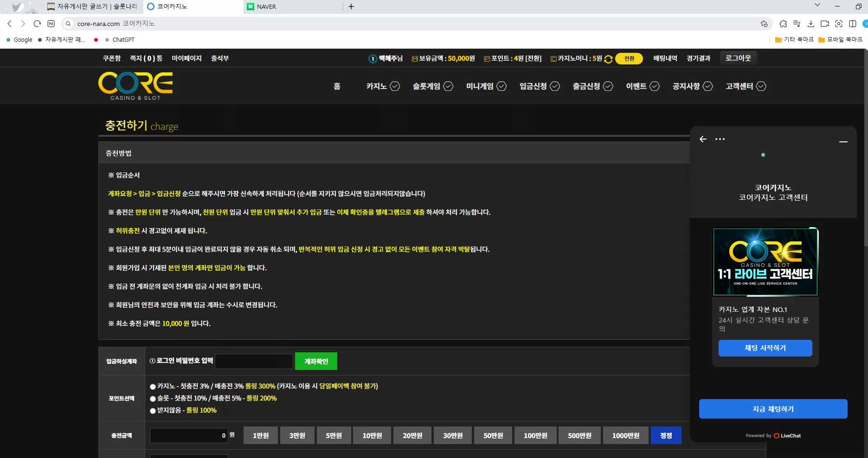Switch to the NAVER tab
868x458 pixels.
tap(293, 6)
